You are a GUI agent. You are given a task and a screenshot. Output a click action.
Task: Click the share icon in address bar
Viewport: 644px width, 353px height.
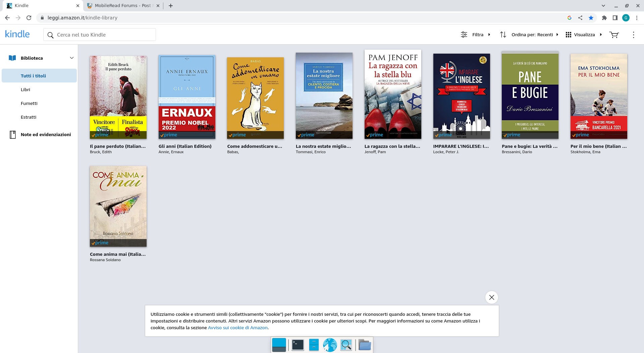tap(580, 18)
